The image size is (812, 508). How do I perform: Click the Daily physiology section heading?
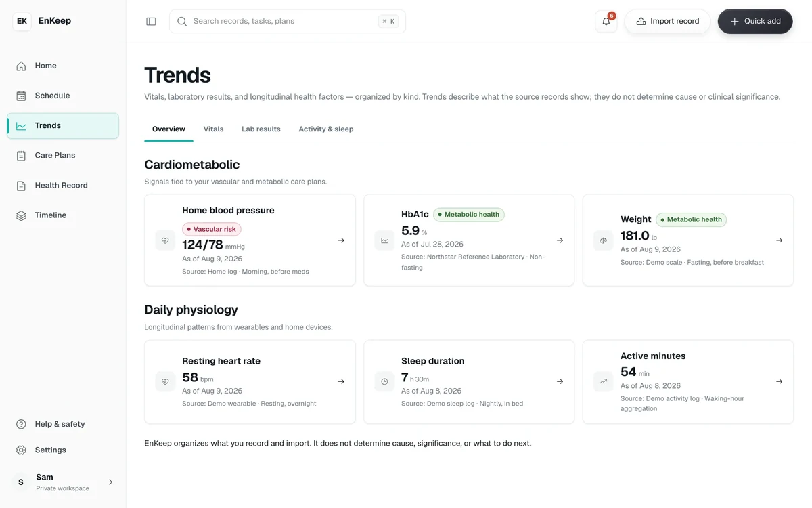[x=191, y=310]
